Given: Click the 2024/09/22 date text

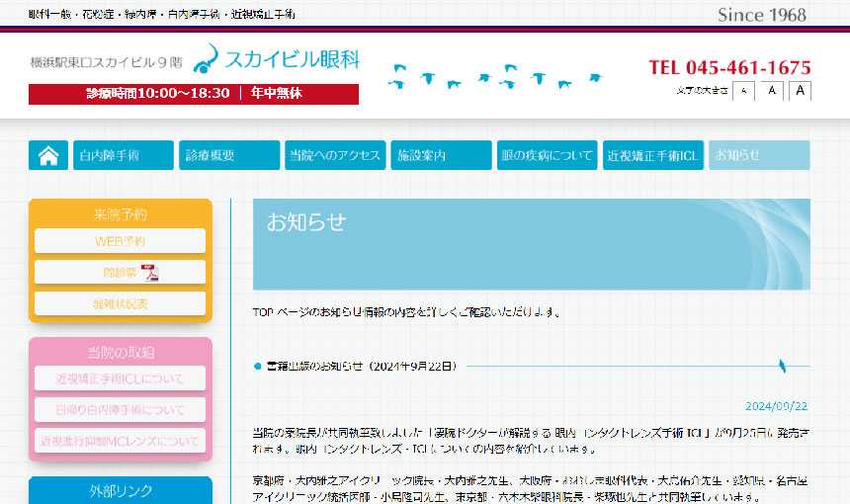Looking at the screenshot, I should (776, 406).
